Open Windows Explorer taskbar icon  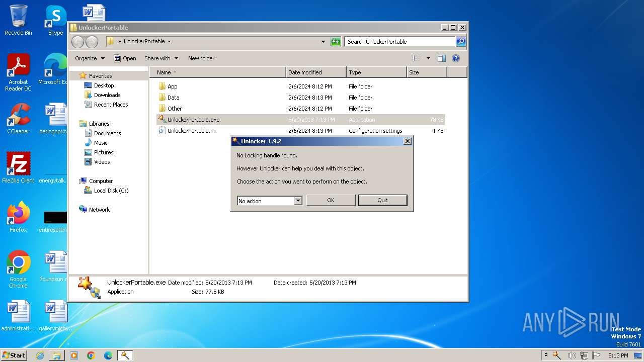(x=57, y=355)
